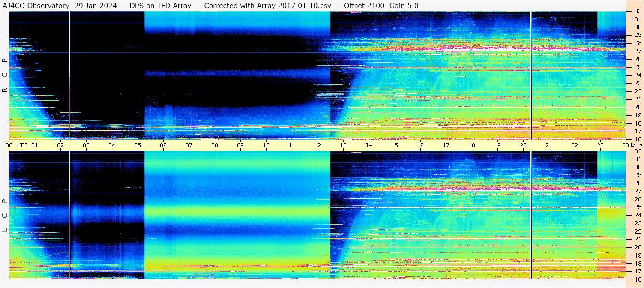Screen dimensions: 644x288
Task: Select hour 11 on the time axis
Action: click(292, 145)
